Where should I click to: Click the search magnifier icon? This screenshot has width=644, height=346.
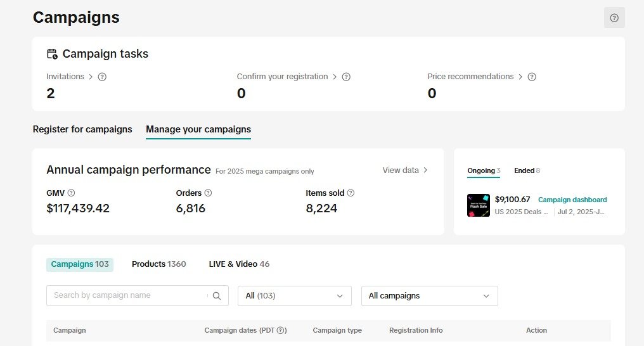[217, 296]
